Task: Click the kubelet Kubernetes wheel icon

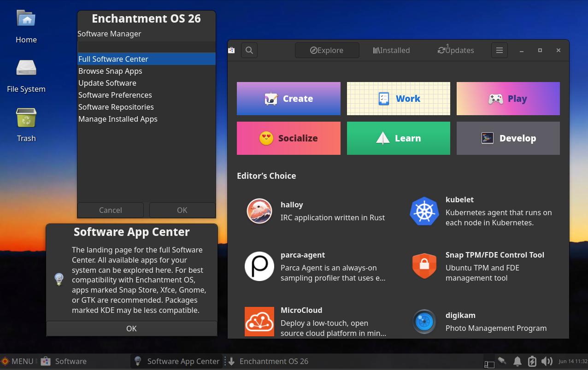Action: pos(424,211)
